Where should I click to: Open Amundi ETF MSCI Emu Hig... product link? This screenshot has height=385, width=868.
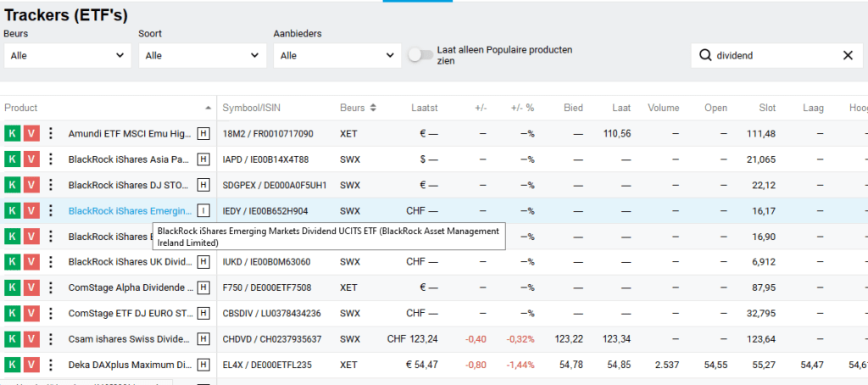pos(131,133)
